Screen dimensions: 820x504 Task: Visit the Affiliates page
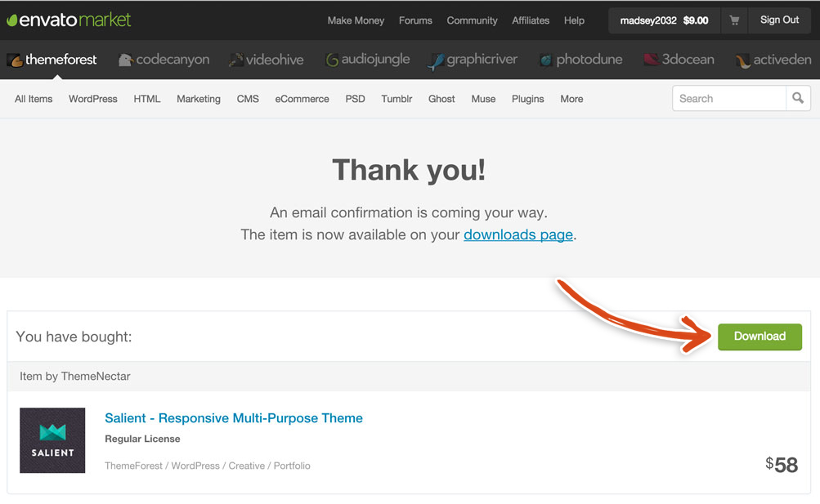(531, 20)
